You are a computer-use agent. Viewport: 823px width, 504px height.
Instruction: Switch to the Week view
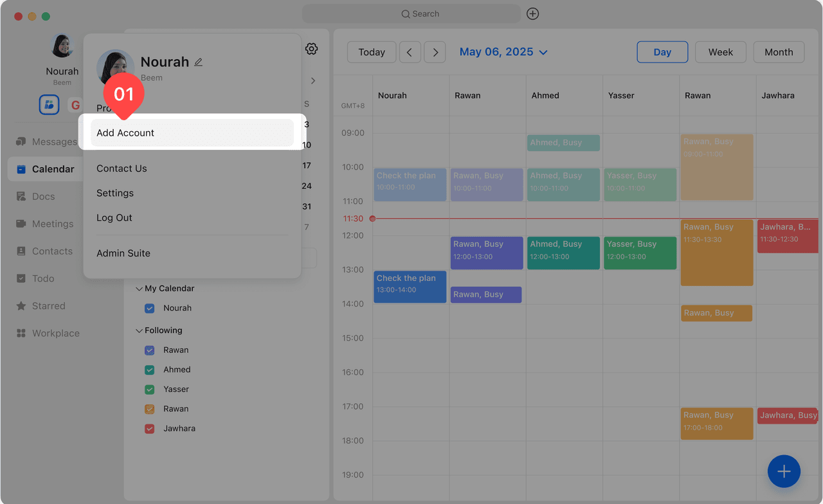point(720,52)
